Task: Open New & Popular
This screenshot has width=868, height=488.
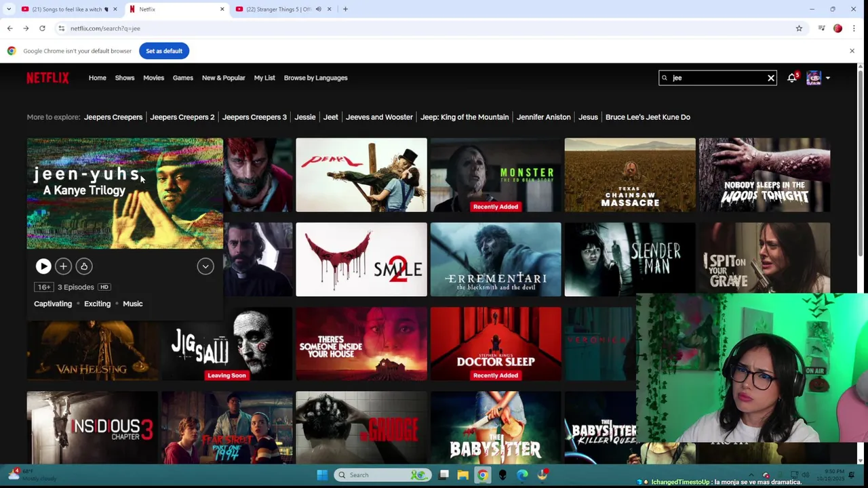Action: click(x=224, y=78)
